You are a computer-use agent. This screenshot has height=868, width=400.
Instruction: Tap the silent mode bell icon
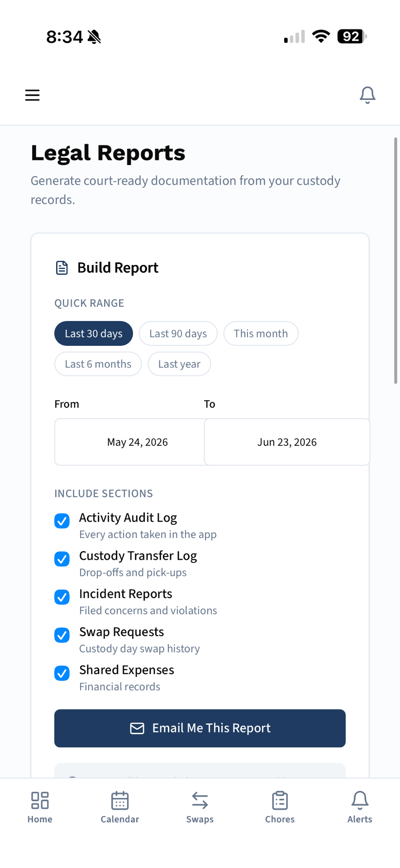click(94, 37)
